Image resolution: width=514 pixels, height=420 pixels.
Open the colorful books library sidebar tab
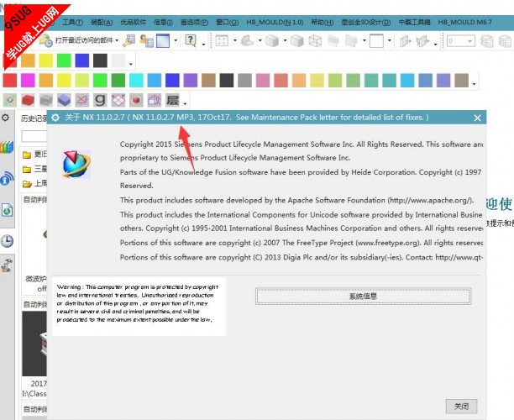pos(7,147)
